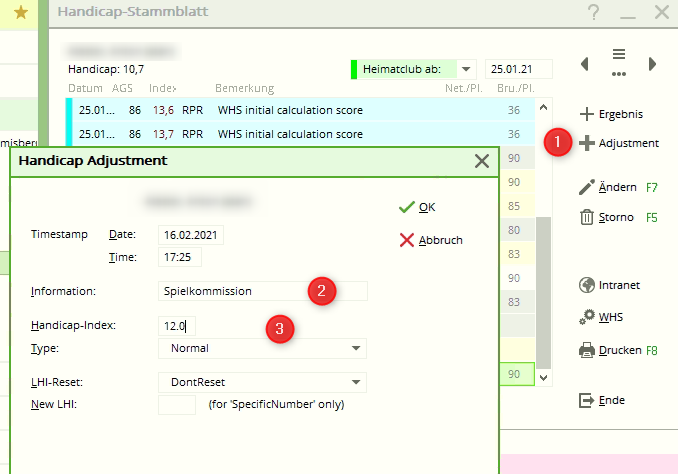Click the Ergebnis plus icon

click(x=587, y=113)
